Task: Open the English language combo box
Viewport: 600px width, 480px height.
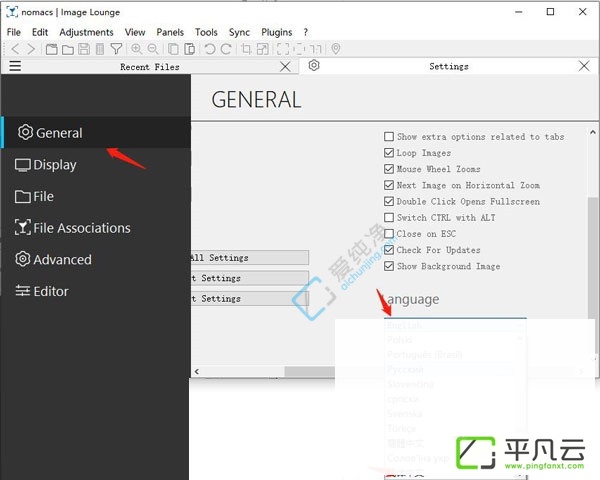Action: click(455, 325)
